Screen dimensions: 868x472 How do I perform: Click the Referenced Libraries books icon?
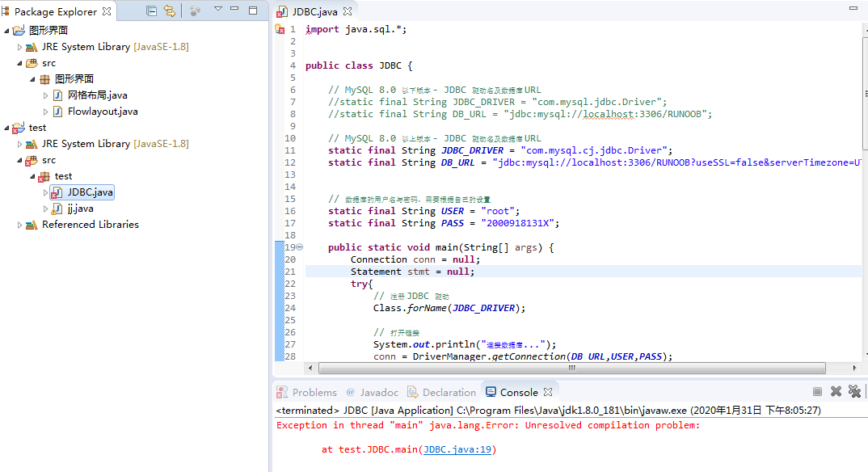tap(32, 225)
